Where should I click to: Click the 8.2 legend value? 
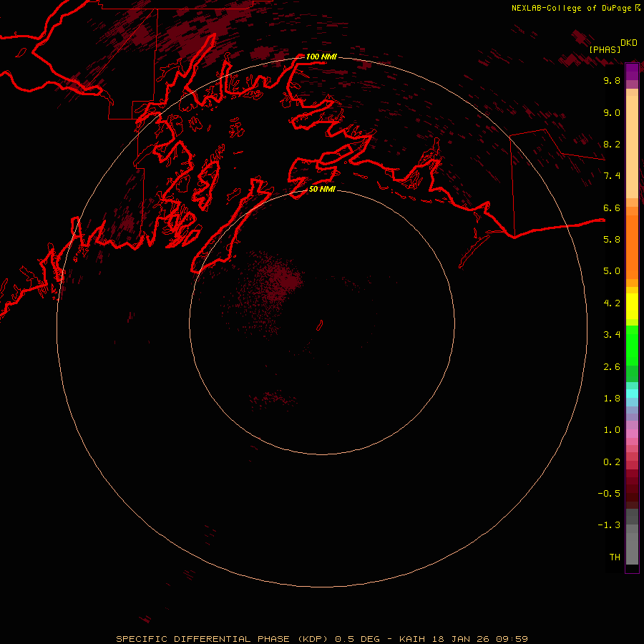coord(612,144)
